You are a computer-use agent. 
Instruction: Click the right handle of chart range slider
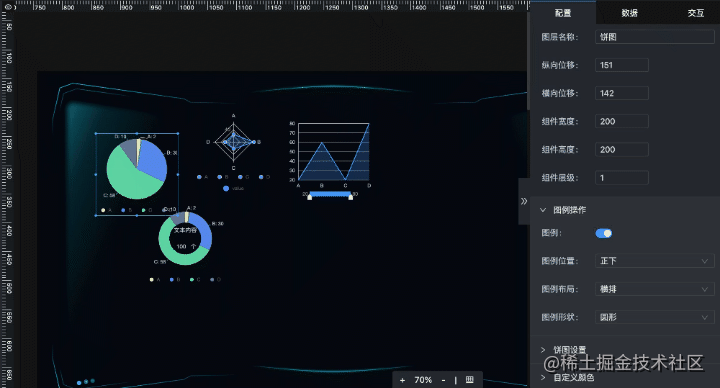(351, 197)
